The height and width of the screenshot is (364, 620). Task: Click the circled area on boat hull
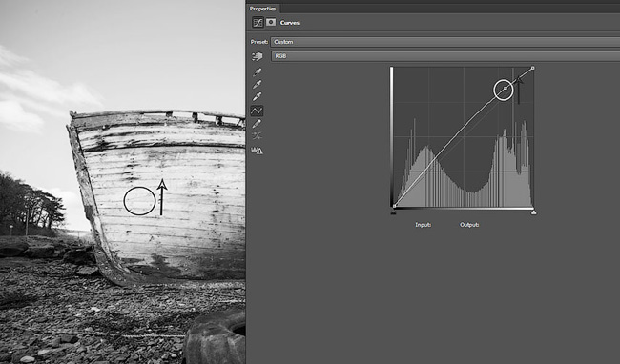tap(139, 201)
